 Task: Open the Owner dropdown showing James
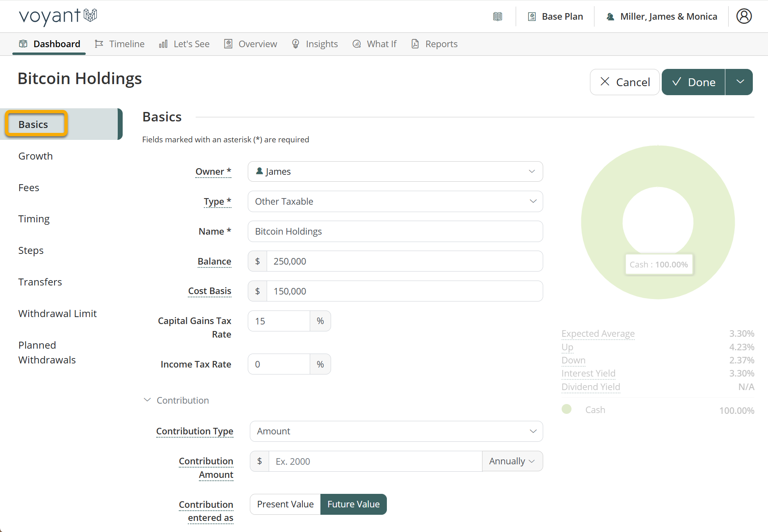395,171
